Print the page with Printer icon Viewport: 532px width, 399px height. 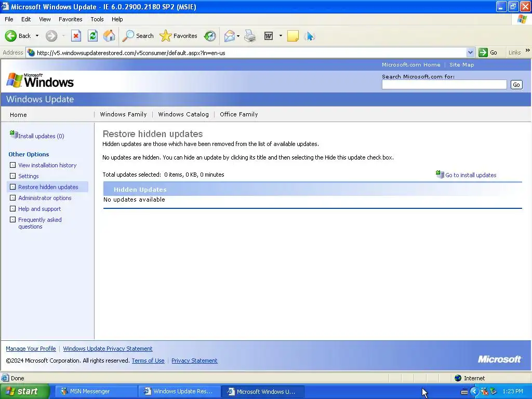[250, 36]
